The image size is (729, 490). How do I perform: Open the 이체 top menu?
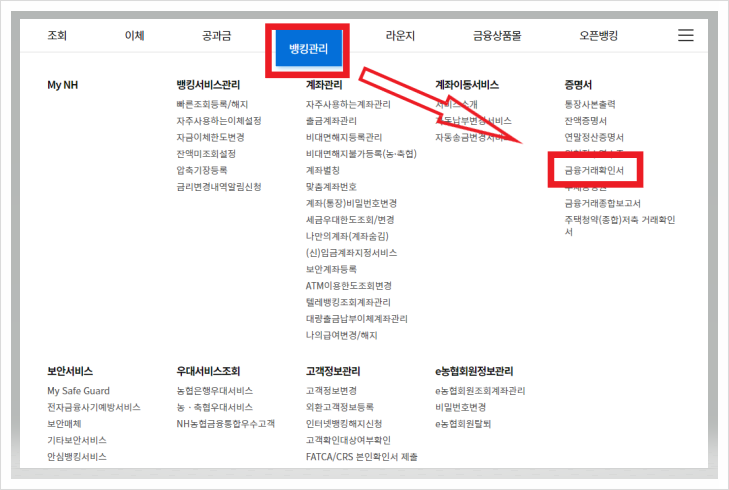coord(134,35)
